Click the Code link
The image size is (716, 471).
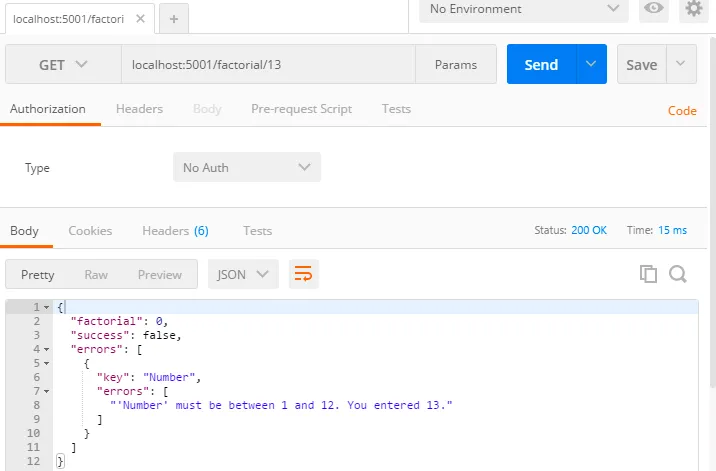(682, 111)
